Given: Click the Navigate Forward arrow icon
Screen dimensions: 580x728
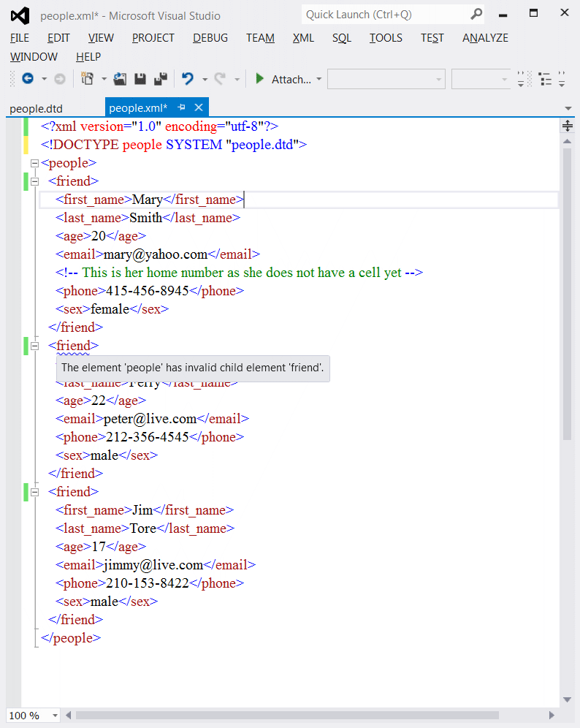Looking at the screenshot, I should click(60, 80).
